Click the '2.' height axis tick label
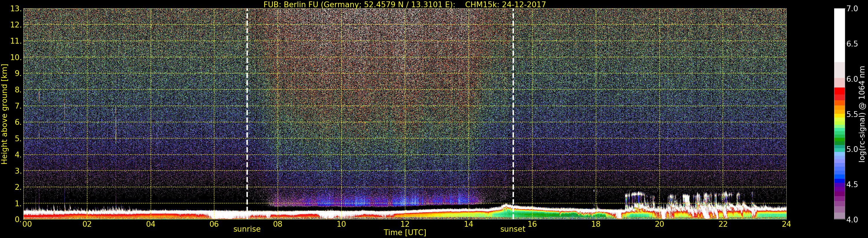 [x=18, y=187]
